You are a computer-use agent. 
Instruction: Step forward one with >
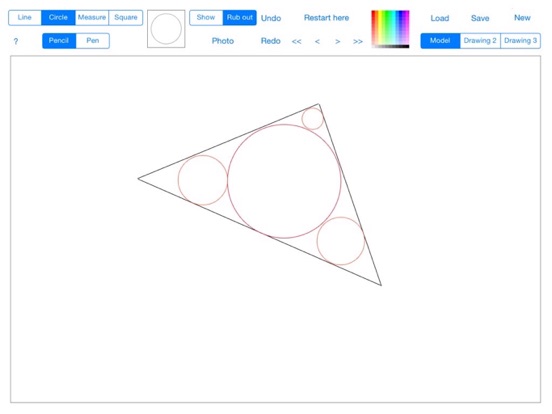click(x=338, y=42)
